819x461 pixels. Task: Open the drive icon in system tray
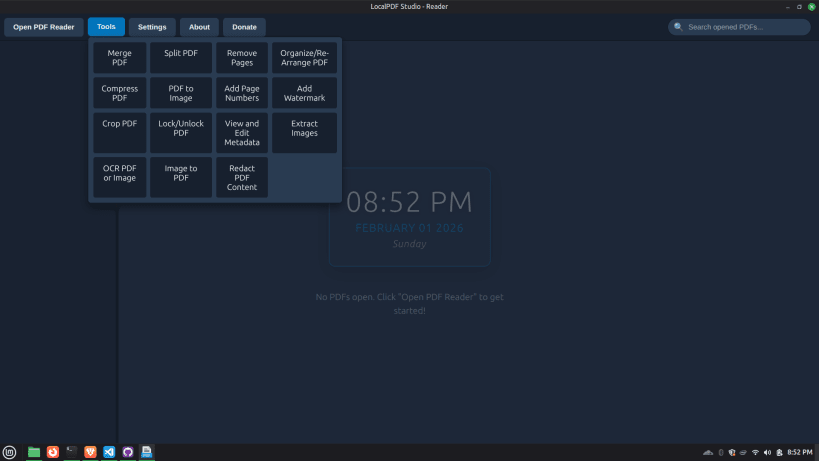click(x=743, y=453)
